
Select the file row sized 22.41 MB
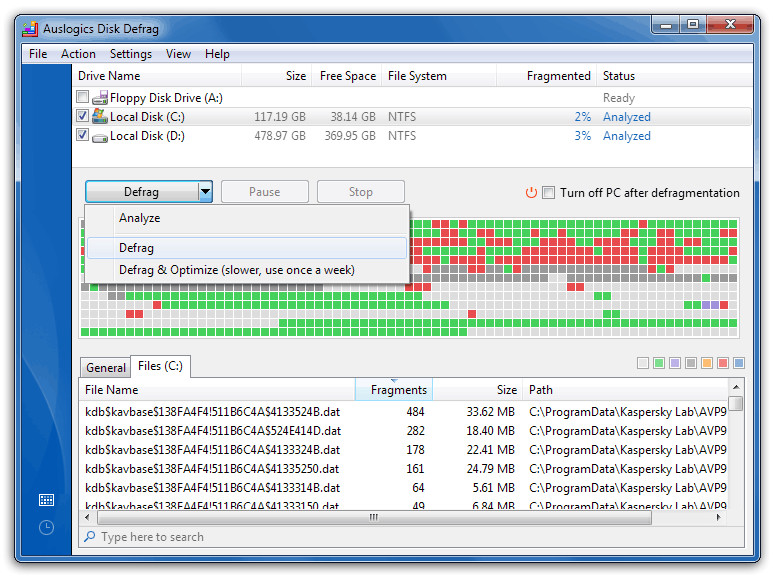[x=404, y=449]
